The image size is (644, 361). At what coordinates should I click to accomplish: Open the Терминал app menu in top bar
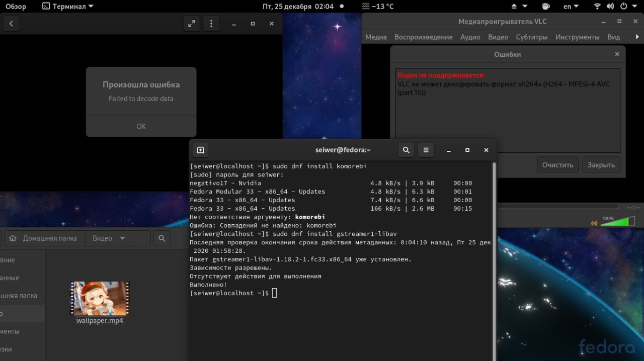[68, 7]
